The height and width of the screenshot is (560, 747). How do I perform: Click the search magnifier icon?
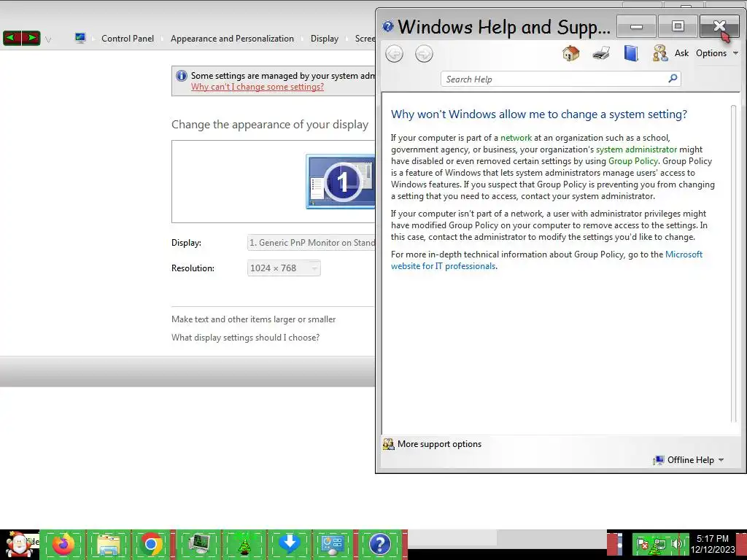[x=673, y=79]
